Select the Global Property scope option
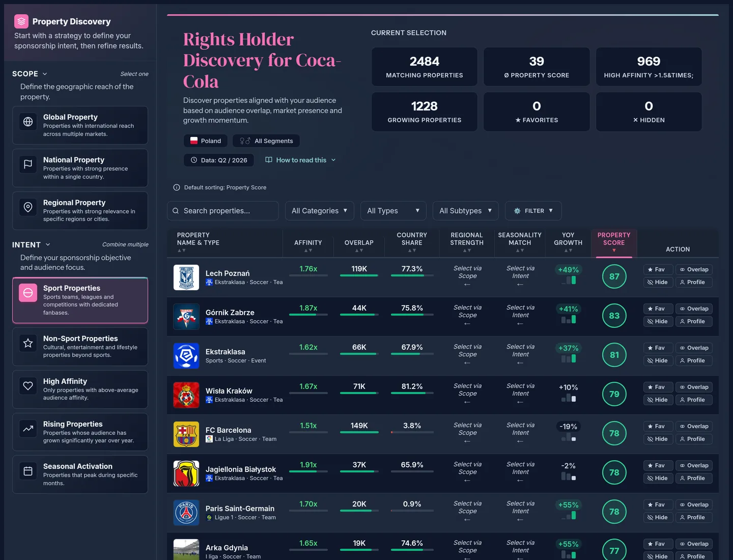 click(x=80, y=125)
